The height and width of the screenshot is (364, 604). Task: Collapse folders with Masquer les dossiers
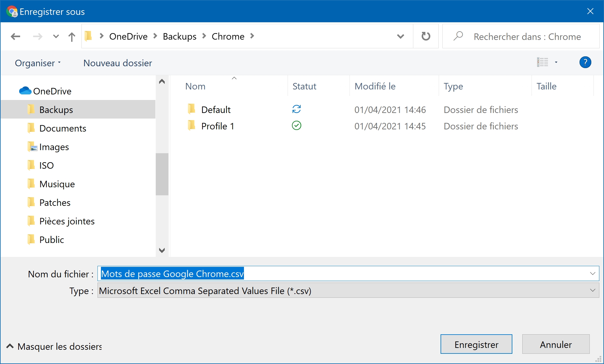[54, 346]
